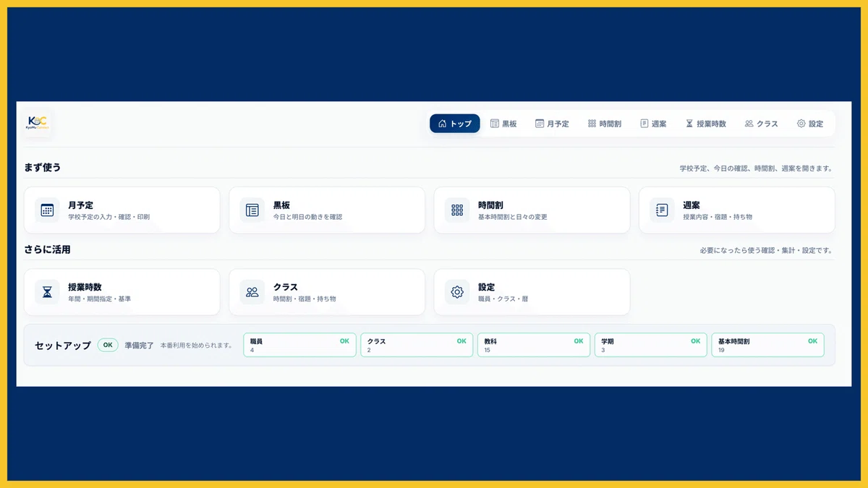Click the gear icon on 設定 card

[x=457, y=292]
